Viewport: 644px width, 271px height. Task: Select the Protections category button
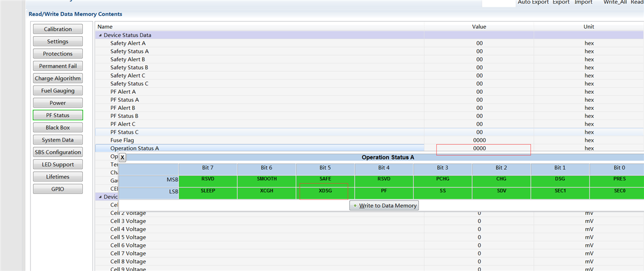pos(58,54)
